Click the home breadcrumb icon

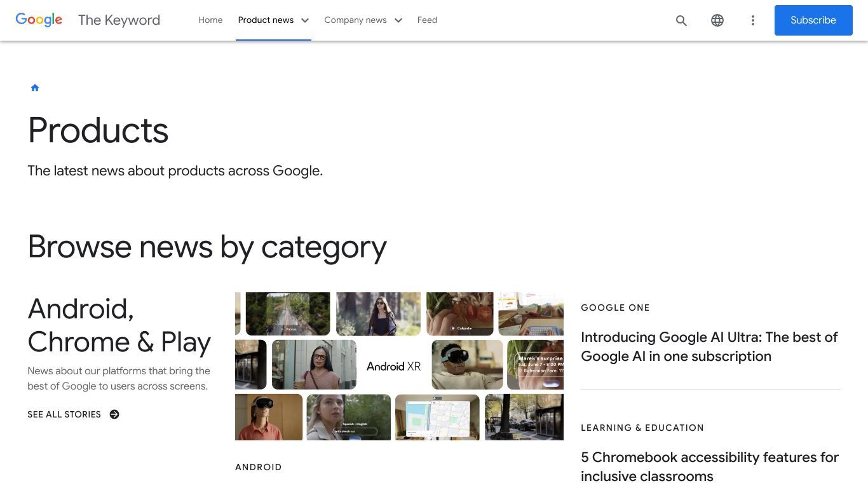35,88
